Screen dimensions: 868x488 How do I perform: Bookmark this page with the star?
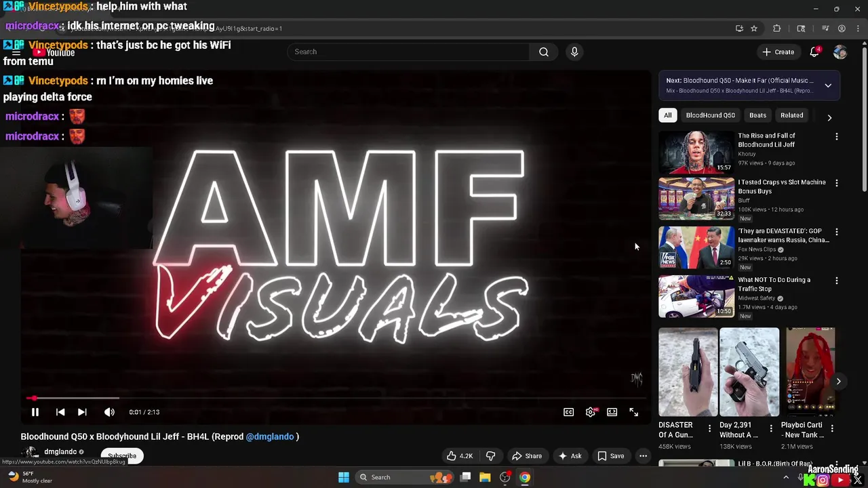click(754, 28)
